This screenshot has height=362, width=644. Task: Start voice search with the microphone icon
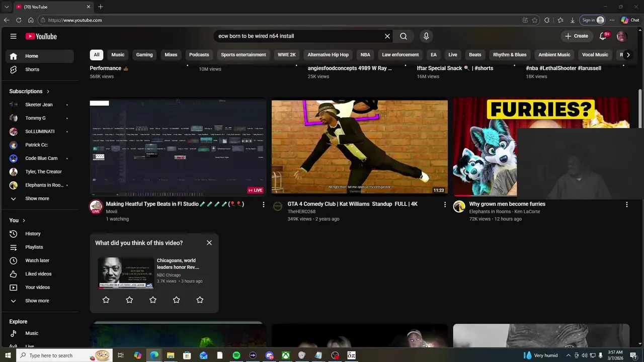[x=426, y=36]
